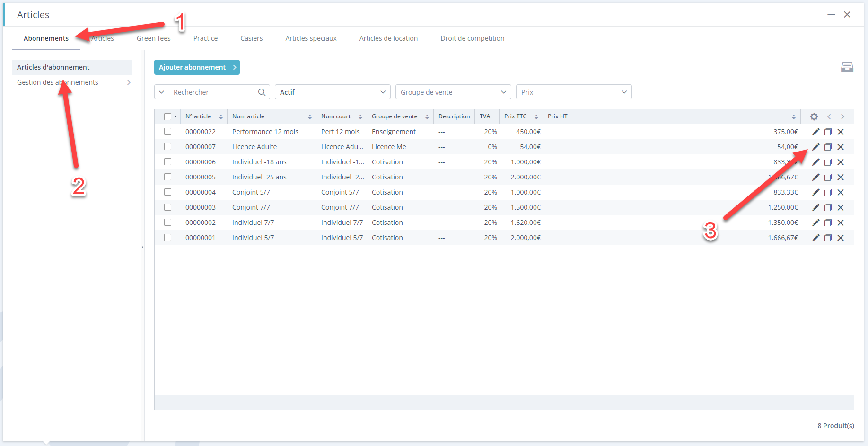The height and width of the screenshot is (446, 868).
Task: Switch to the Practice tab
Action: [x=205, y=38]
